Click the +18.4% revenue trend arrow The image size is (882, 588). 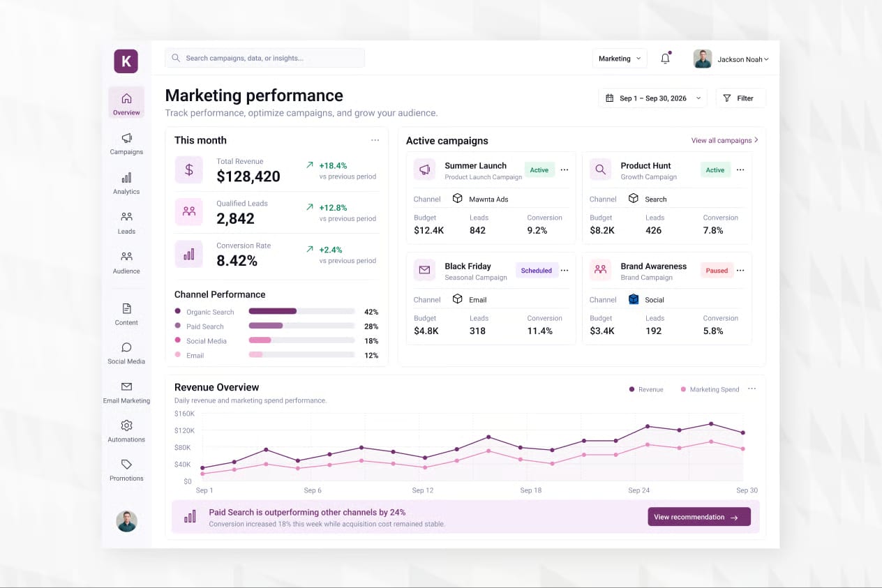(310, 165)
